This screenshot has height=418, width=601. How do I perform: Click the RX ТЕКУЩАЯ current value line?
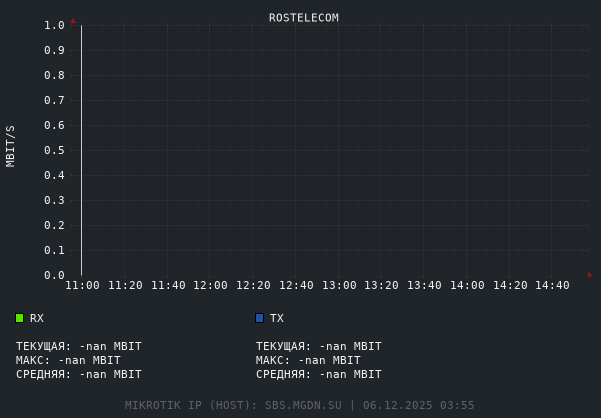[x=79, y=346]
